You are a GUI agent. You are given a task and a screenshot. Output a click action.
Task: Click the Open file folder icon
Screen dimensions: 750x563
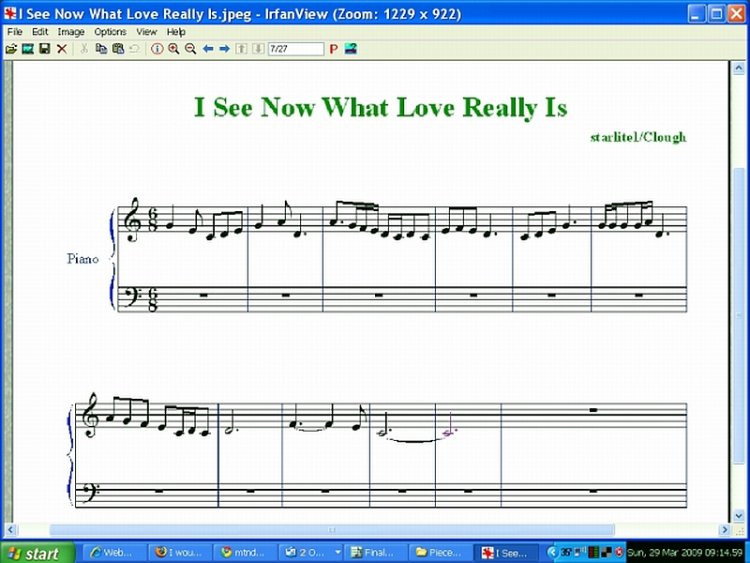pos(11,48)
